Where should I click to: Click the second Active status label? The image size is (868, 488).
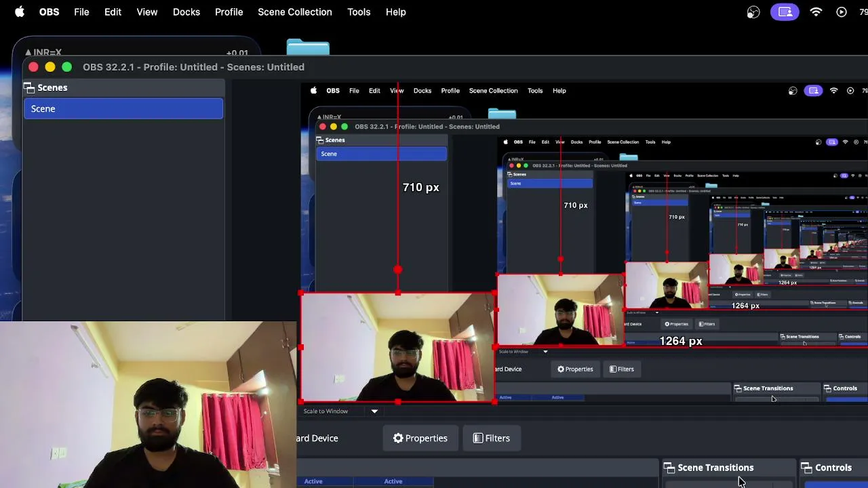pyautogui.click(x=393, y=481)
